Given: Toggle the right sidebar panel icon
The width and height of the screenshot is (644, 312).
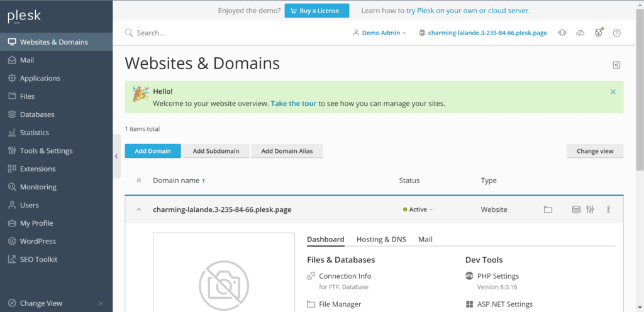Looking at the screenshot, I should (616, 65).
